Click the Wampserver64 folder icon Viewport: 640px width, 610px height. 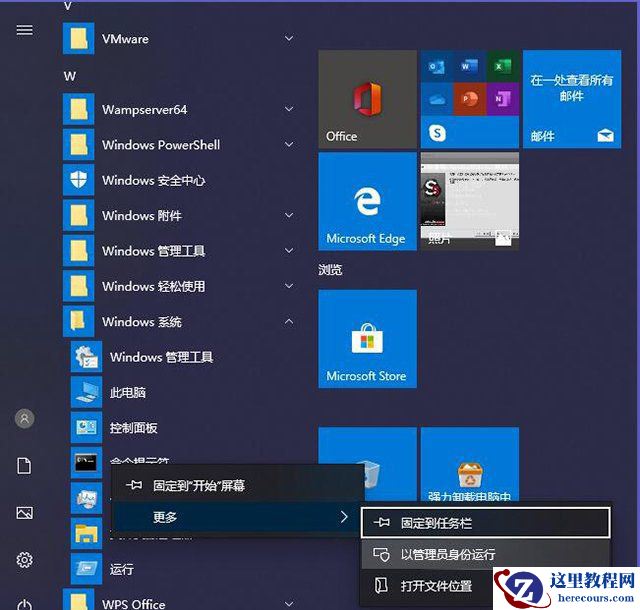(78, 109)
